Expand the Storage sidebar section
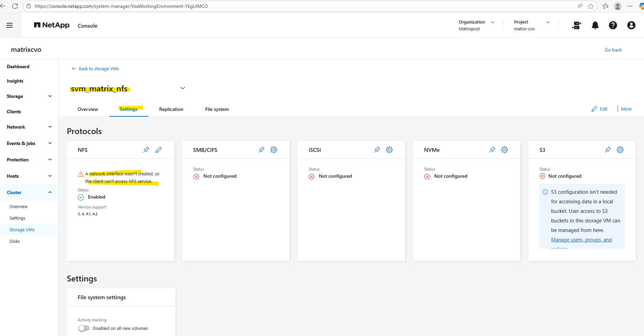Viewport: 644px width, 336px height. tap(29, 96)
